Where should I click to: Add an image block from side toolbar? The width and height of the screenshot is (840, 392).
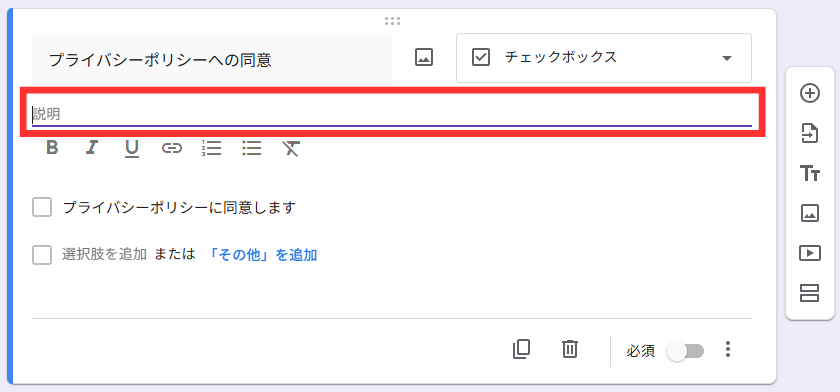pyautogui.click(x=809, y=213)
